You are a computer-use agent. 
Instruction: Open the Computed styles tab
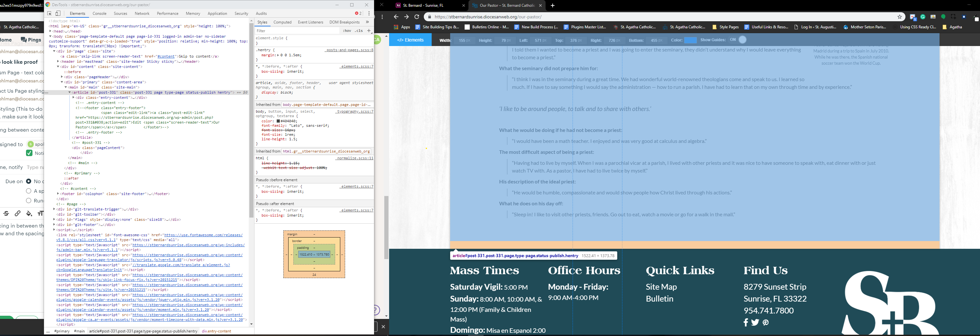[282, 22]
